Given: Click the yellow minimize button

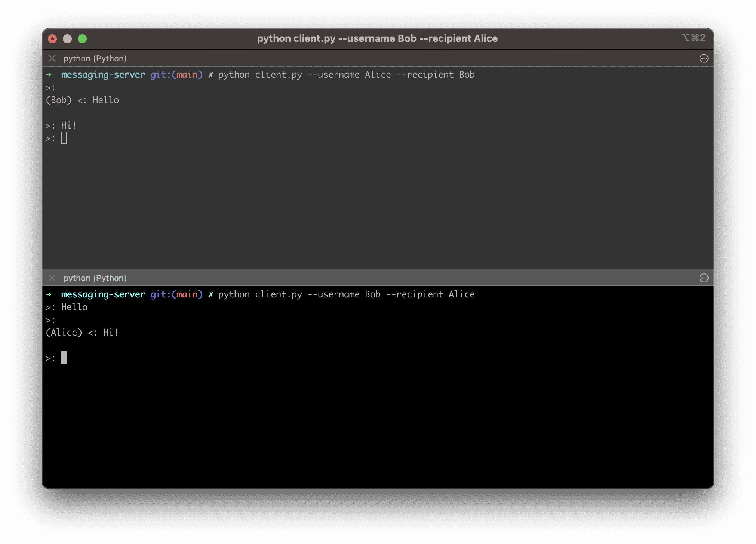Looking at the screenshot, I should pos(67,38).
